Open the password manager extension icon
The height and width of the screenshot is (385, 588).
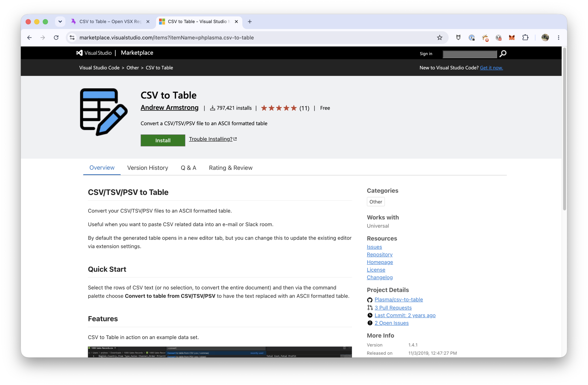472,38
